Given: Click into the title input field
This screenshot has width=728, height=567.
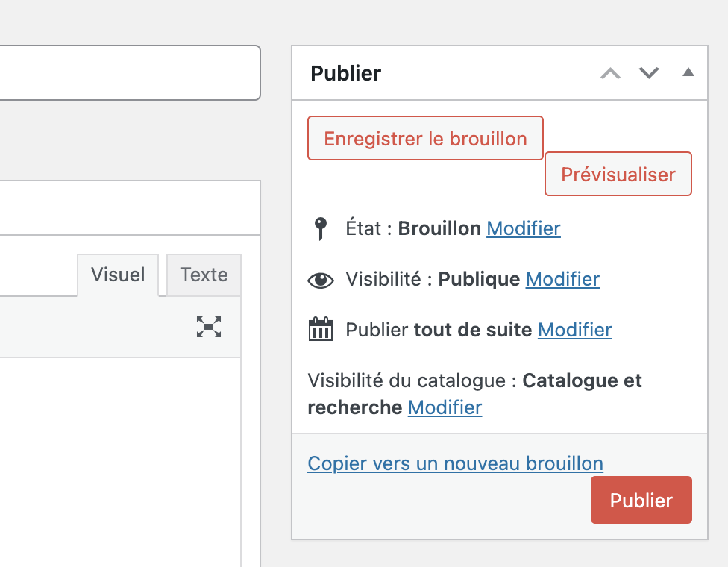Looking at the screenshot, I should click(127, 72).
